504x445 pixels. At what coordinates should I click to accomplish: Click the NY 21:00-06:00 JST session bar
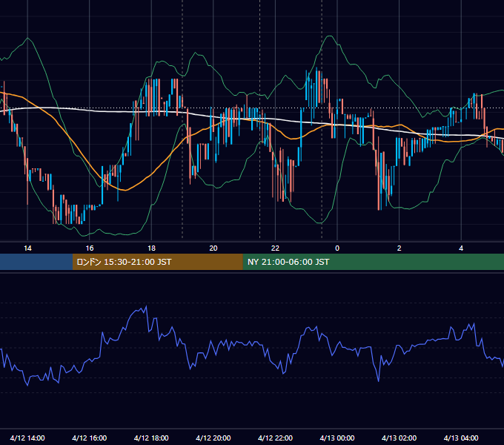(373, 262)
